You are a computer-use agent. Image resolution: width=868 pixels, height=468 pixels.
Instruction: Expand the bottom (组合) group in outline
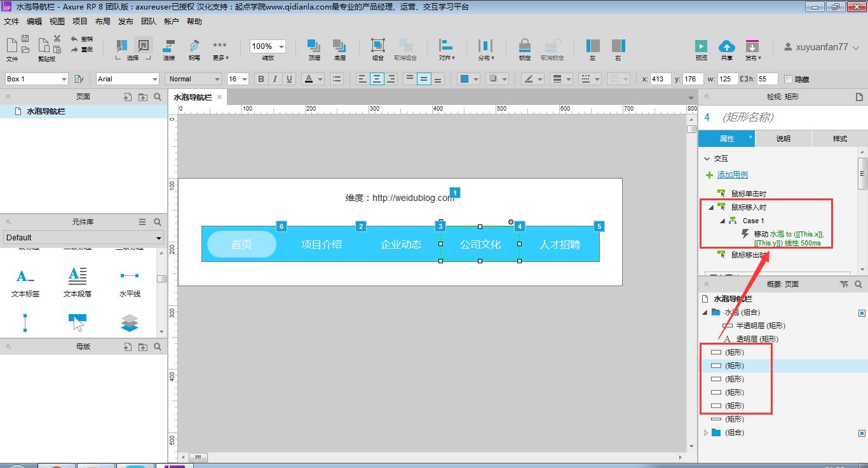[705, 432]
